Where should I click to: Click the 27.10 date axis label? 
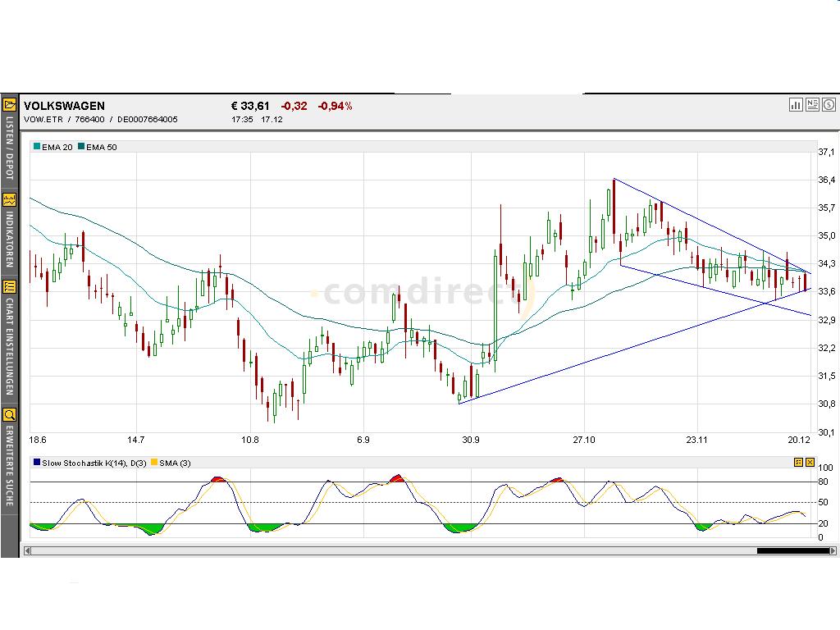click(x=584, y=440)
